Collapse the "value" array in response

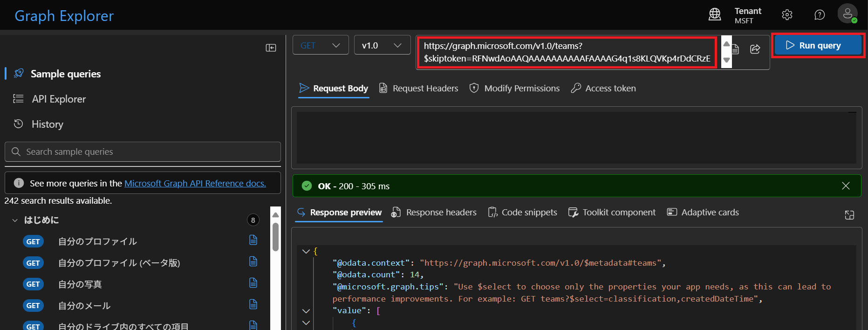[306, 310]
